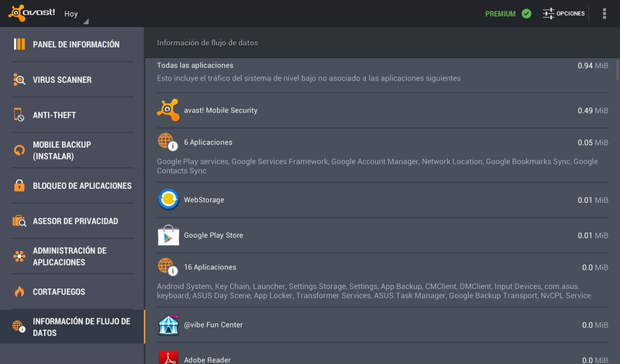The height and width of the screenshot is (364, 620).
Task: Click the 0.94 MiB total value
Action: click(593, 66)
